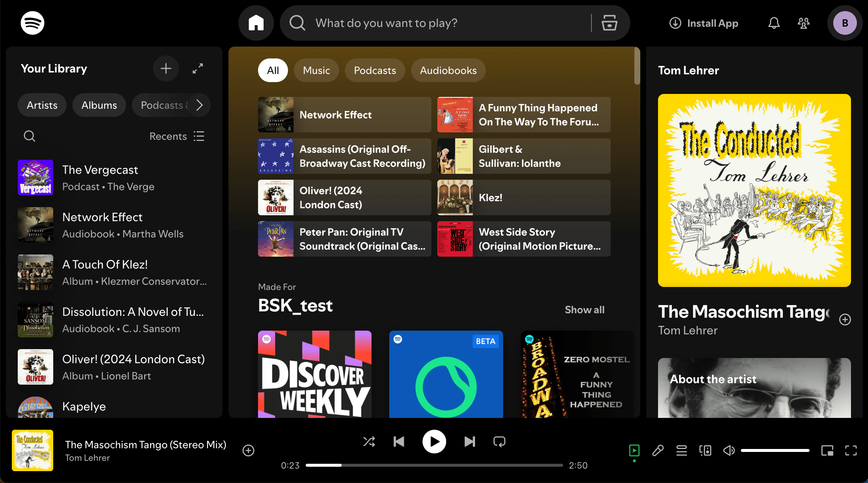Screen dimensions: 868x483
Task: Filter library by Albums
Action: [99, 105]
